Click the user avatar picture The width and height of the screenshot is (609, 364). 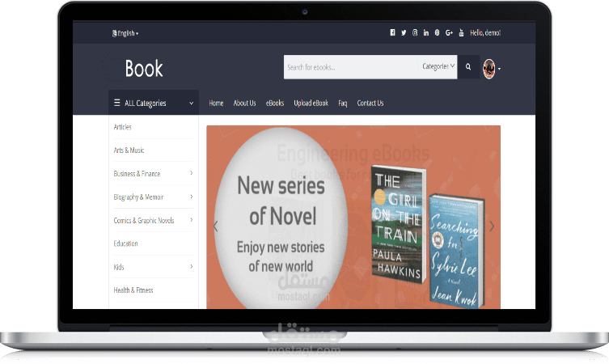[x=489, y=69]
